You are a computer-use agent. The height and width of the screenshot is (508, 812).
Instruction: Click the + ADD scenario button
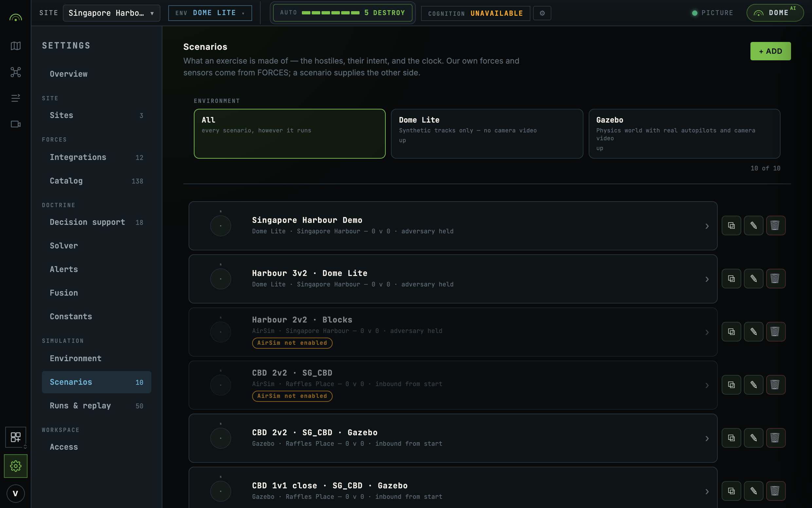(770, 51)
